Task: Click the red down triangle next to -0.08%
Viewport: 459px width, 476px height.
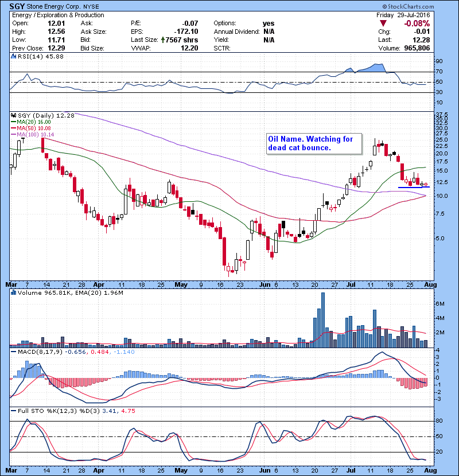Action: [383, 24]
